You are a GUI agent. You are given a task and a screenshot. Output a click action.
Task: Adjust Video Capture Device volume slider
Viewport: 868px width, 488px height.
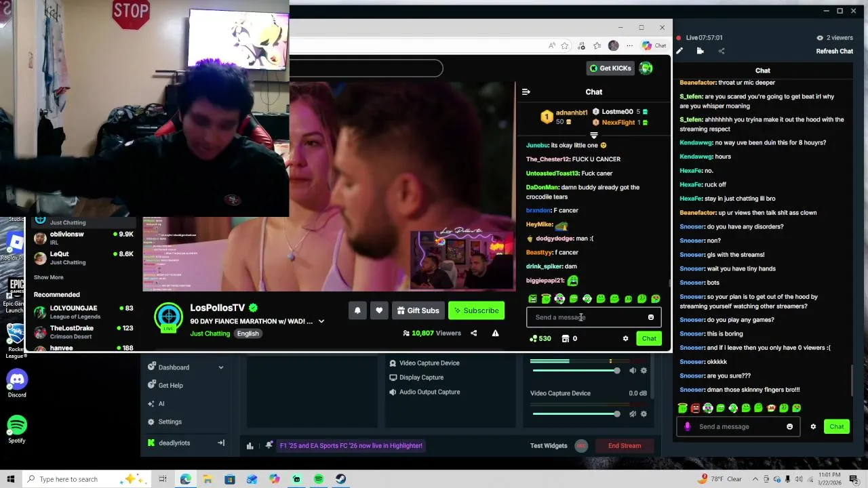[x=575, y=414]
